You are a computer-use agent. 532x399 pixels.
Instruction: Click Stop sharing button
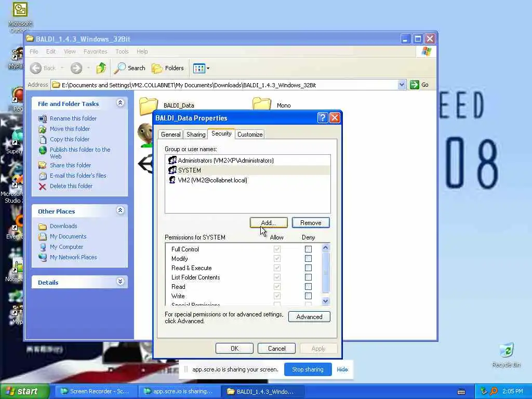click(x=308, y=369)
